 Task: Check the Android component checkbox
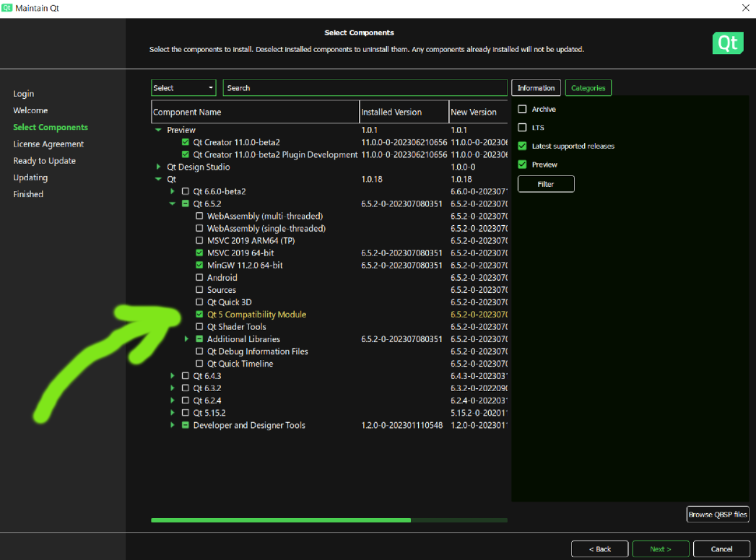click(199, 278)
